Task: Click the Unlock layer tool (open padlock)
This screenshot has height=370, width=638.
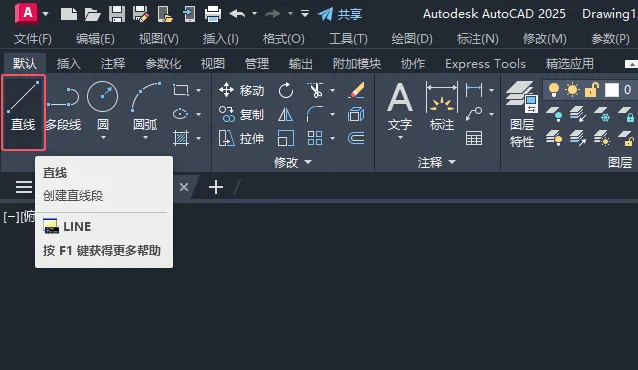Action: [626, 138]
